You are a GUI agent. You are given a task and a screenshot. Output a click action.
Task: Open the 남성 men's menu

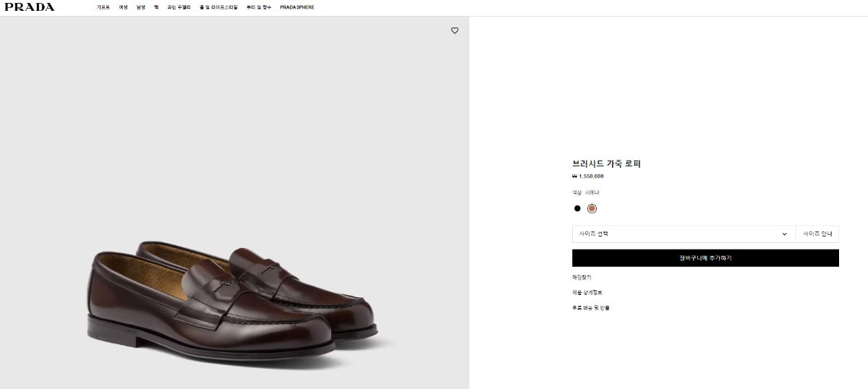[141, 7]
